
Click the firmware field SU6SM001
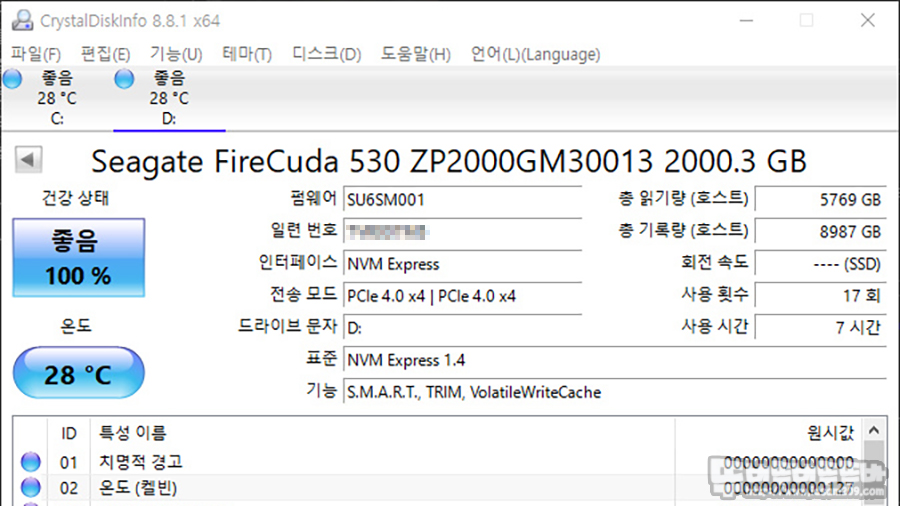[463, 200]
